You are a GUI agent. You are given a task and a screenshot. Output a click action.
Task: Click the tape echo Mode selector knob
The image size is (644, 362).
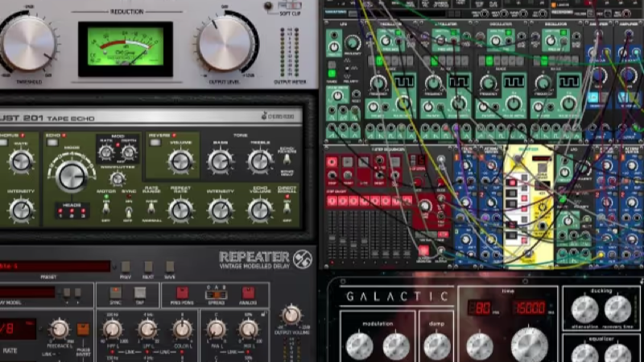coord(72,177)
